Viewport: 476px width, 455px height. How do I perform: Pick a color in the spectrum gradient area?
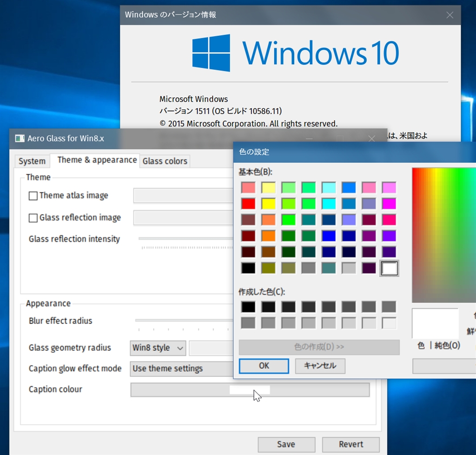click(444, 235)
